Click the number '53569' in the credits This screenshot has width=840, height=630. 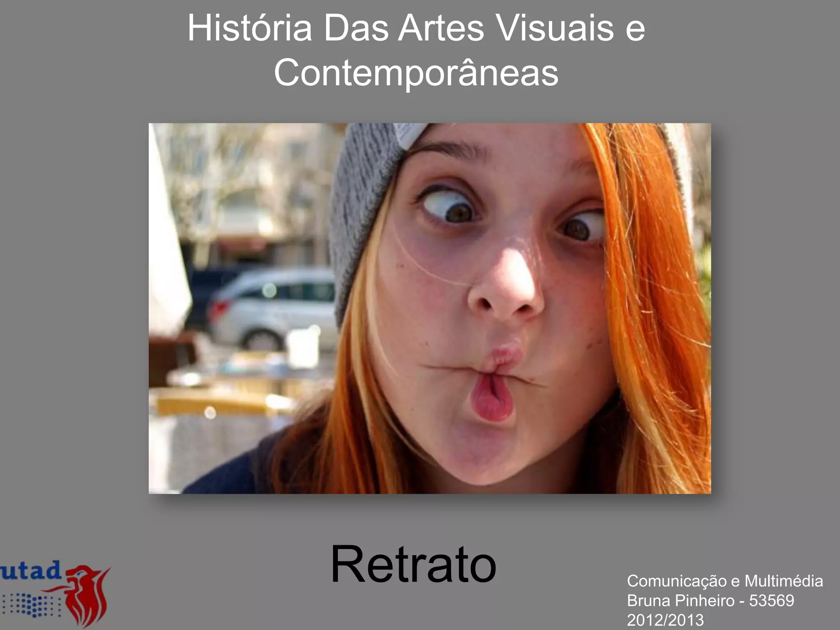pos(772,600)
